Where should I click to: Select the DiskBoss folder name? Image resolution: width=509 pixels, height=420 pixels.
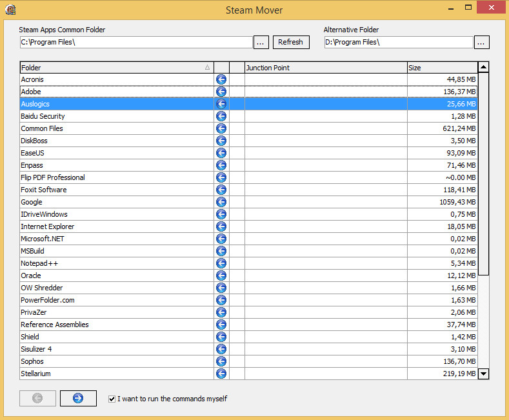34,141
